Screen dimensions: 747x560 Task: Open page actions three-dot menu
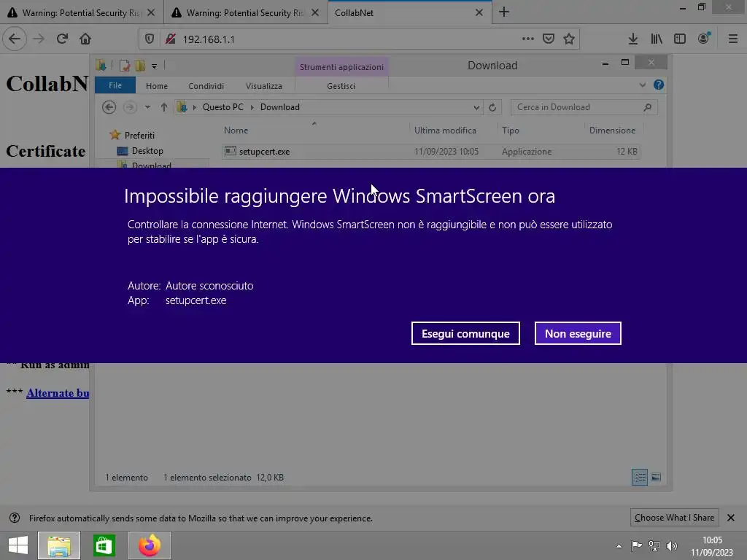pyautogui.click(x=528, y=39)
